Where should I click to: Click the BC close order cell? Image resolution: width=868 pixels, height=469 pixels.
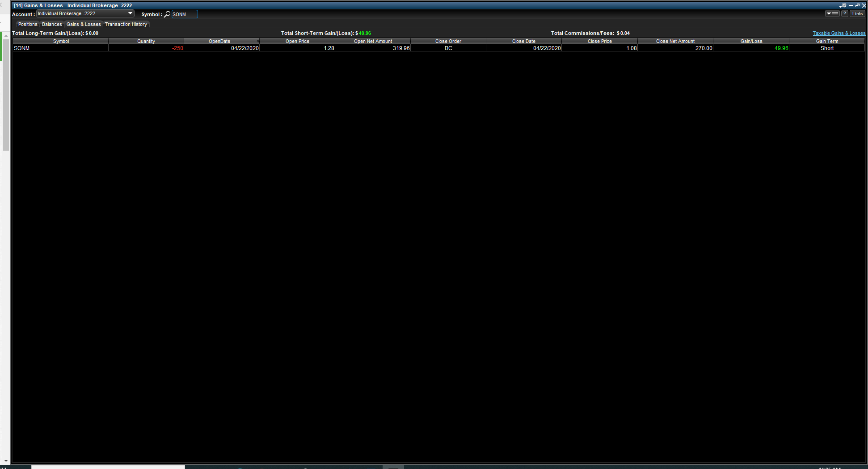(448, 48)
